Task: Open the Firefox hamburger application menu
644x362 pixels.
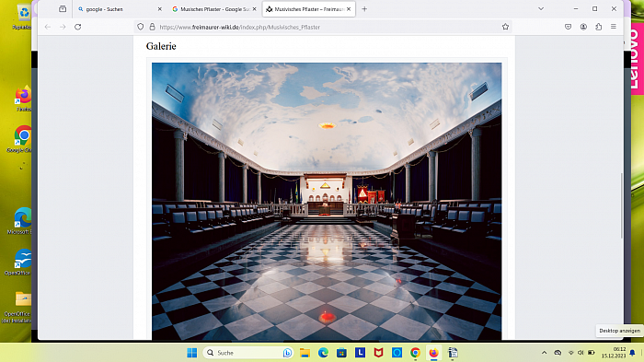Action: (614, 27)
